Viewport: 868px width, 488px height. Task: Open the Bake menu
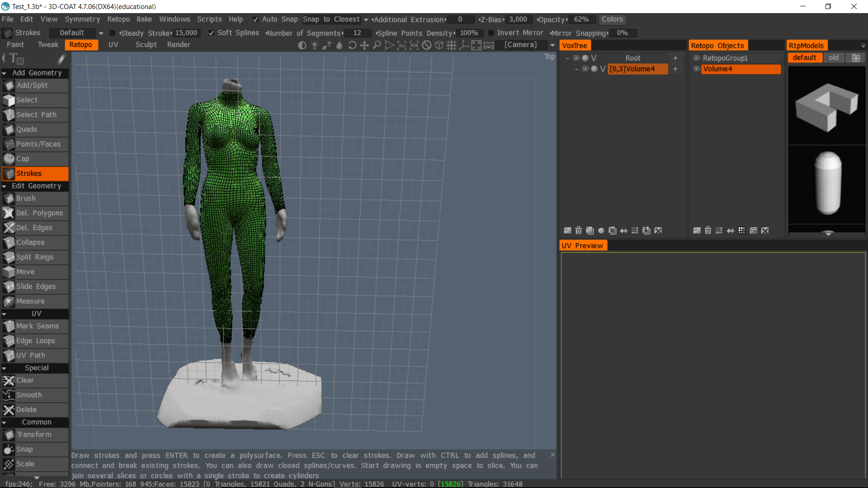click(144, 19)
